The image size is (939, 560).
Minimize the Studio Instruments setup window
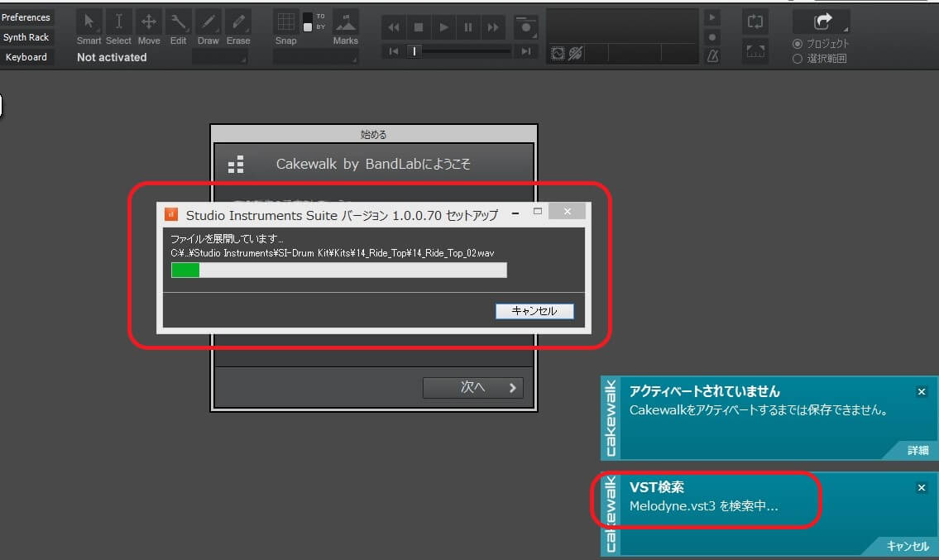(x=515, y=213)
